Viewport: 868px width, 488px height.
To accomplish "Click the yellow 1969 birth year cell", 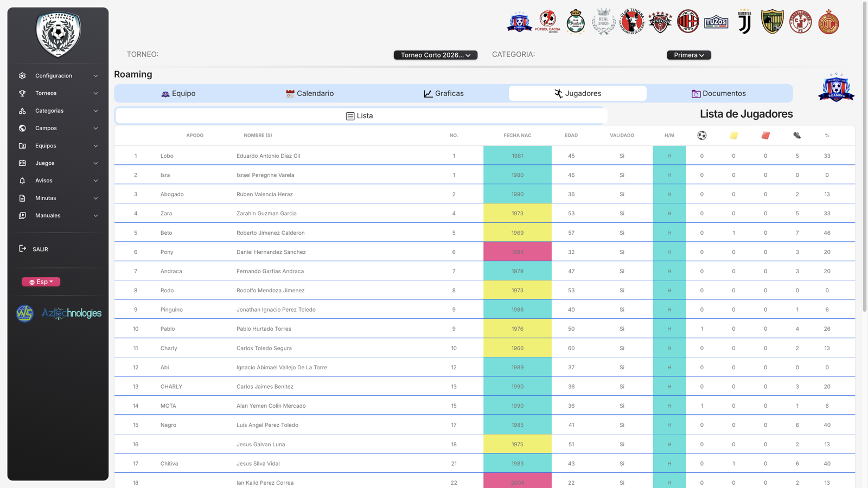I will pos(518,233).
